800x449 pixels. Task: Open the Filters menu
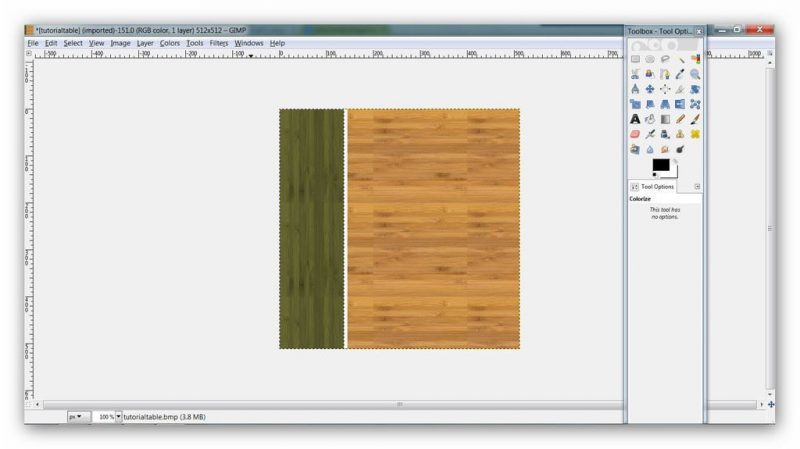(x=219, y=43)
